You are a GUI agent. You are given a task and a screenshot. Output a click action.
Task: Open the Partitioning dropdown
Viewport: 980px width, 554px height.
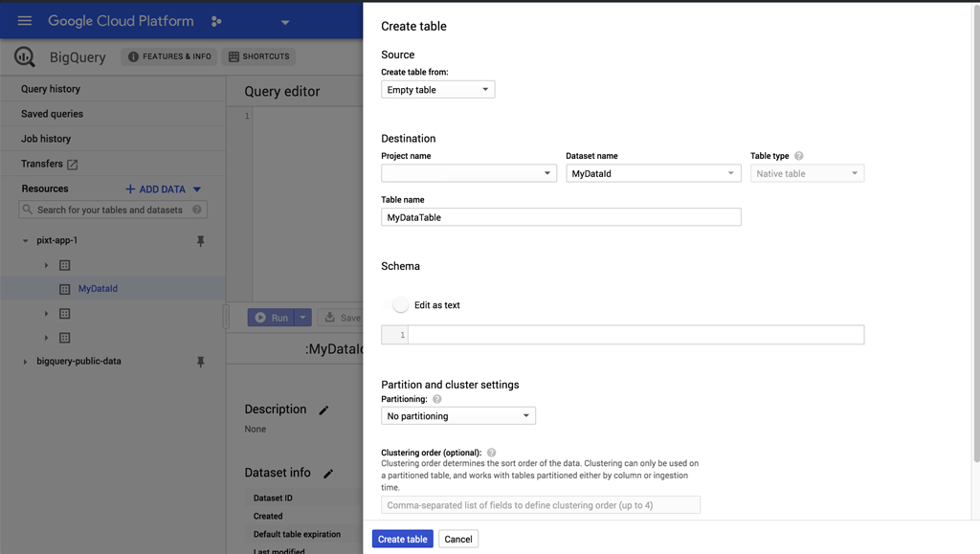point(458,415)
